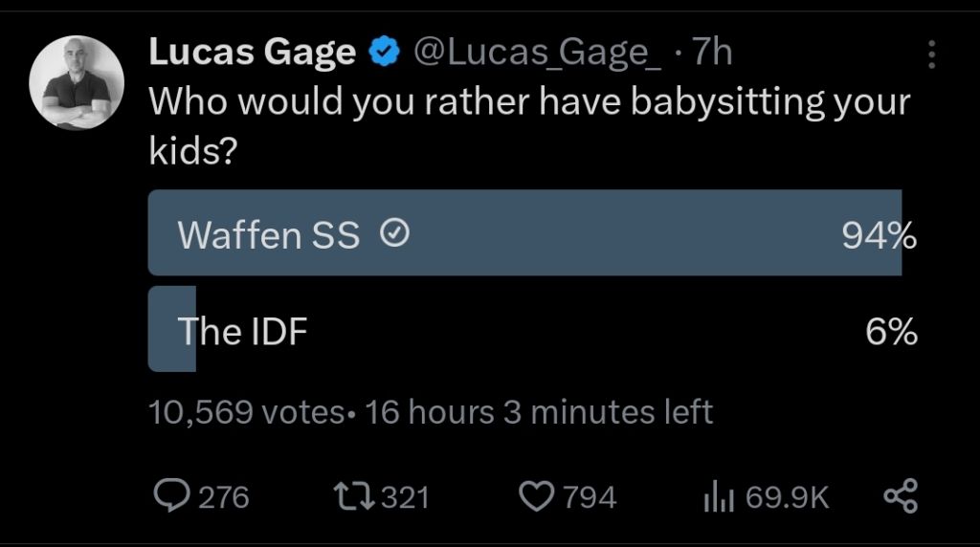Open the @Lucas_Gage_ handle link
980x547 pixels.
coord(536,54)
